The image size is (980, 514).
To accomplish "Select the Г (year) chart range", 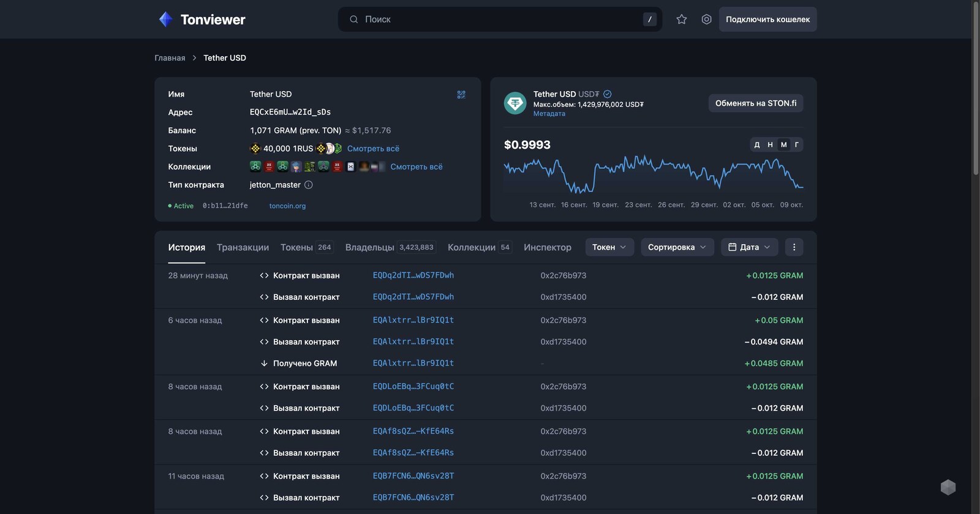I will click(797, 144).
